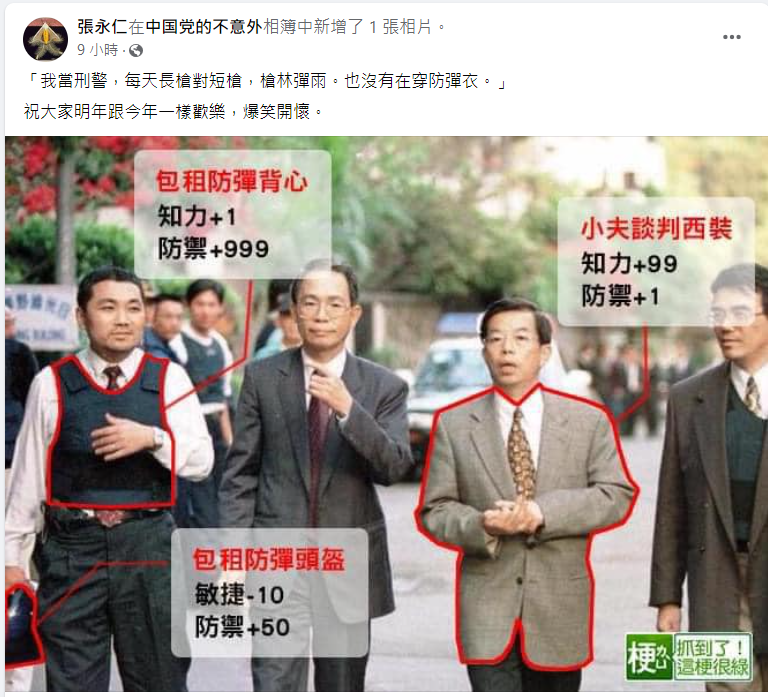Click the 小夫談判西裝 label box

click(x=656, y=261)
